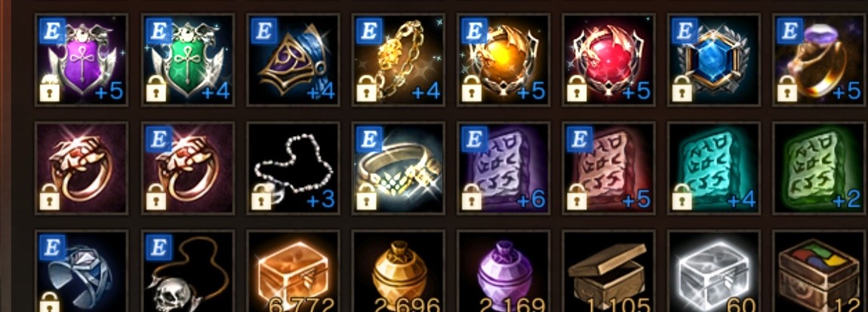Select the green cross shield +4
This screenshot has width=868, height=312.
pos(188,60)
